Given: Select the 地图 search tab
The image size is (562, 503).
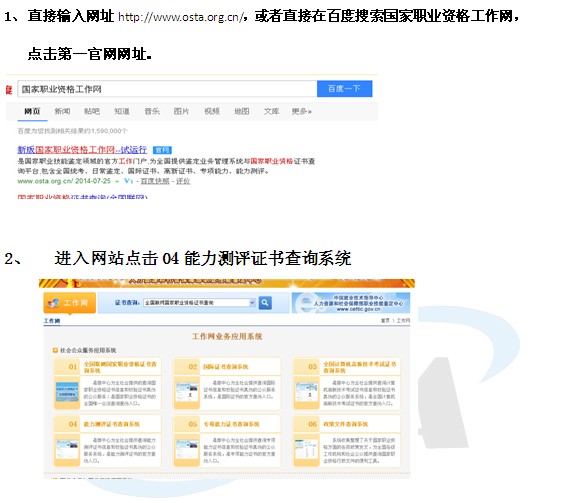Looking at the screenshot, I should click(242, 111).
